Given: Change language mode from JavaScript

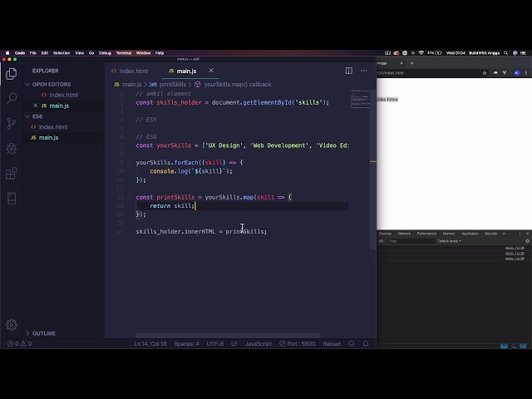Looking at the screenshot, I should pyautogui.click(x=259, y=343).
